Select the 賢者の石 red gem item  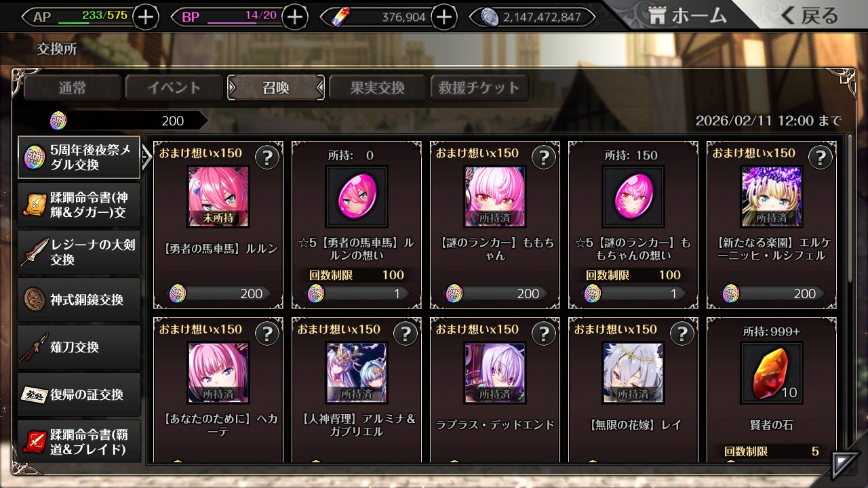772,373
